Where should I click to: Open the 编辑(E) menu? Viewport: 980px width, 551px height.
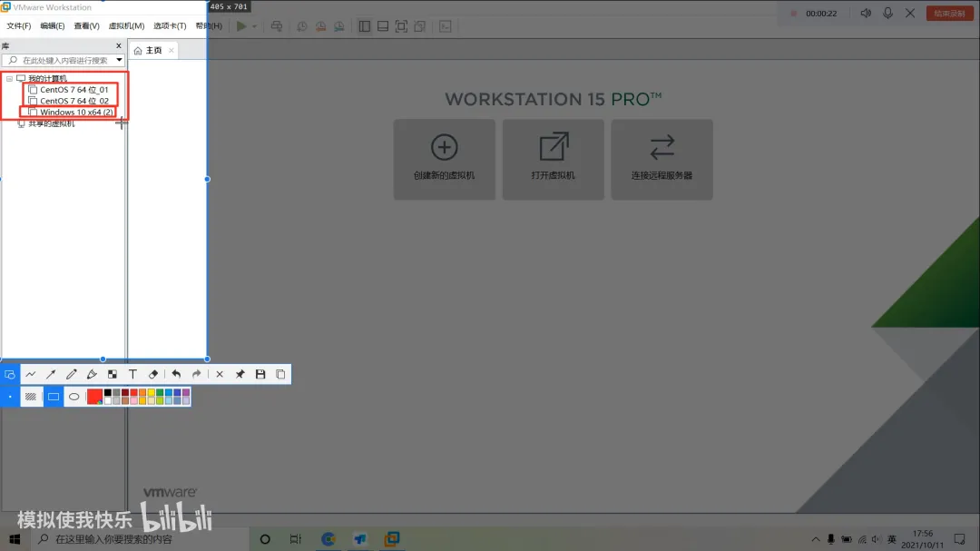point(53,26)
